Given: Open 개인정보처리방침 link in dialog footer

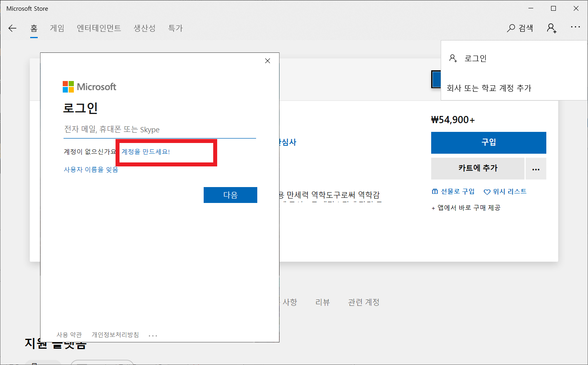Looking at the screenshot, I should click(116, 335).
